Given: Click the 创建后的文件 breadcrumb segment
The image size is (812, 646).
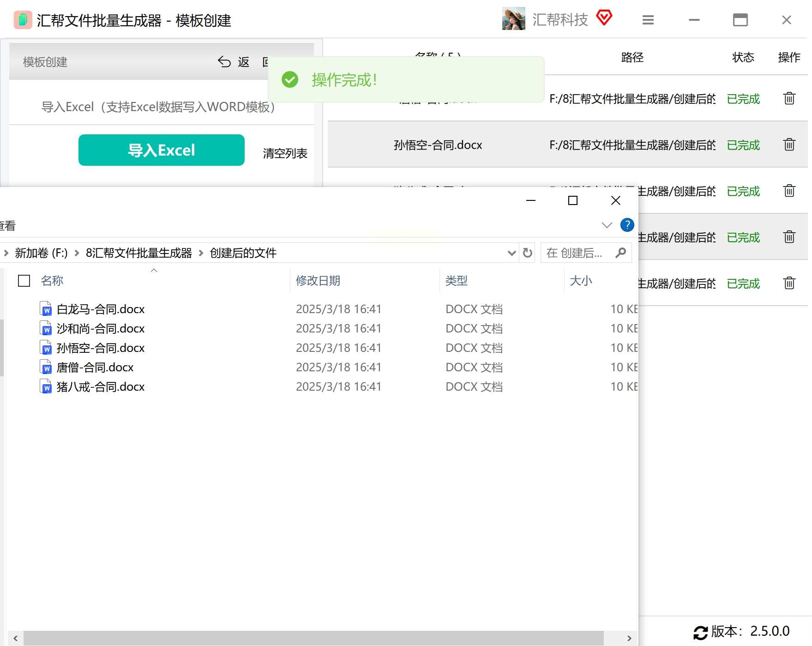Looking at the screenshot, I should [243, 253].
